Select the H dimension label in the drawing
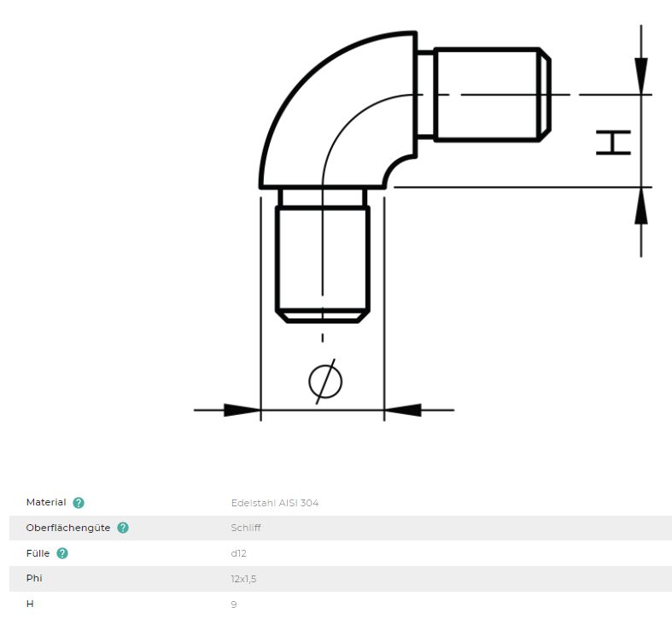Viewport: 672px width, 619px height. click(613, 143)
